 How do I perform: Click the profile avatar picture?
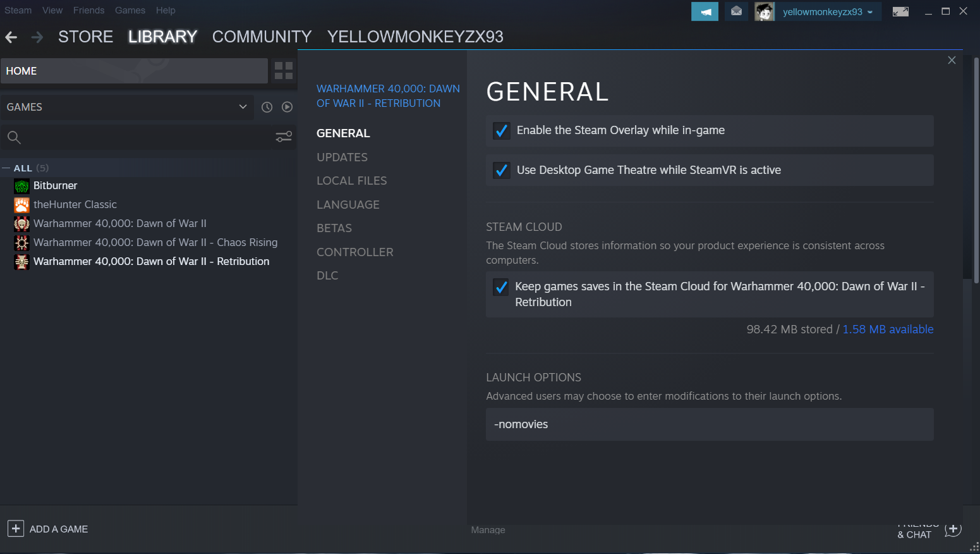coord(764,11)
